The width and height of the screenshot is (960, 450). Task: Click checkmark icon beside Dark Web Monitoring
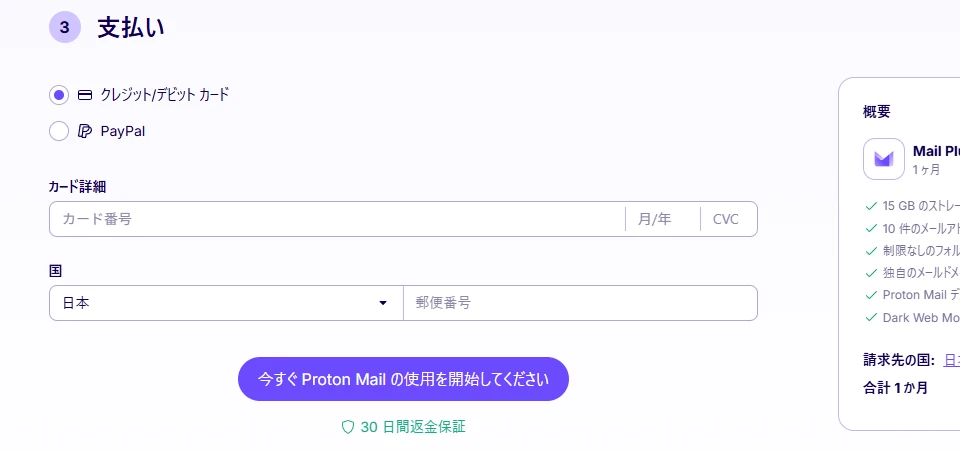click(x=871, y=317)
